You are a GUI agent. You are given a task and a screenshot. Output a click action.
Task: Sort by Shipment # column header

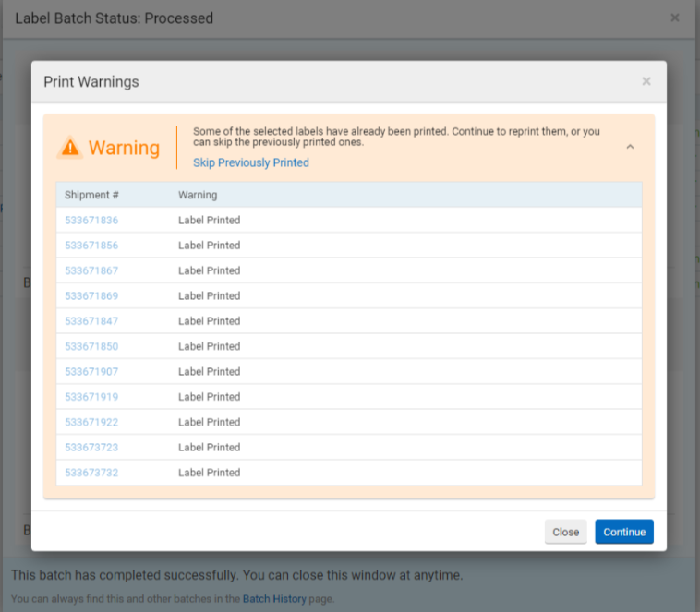coord(91,195)
